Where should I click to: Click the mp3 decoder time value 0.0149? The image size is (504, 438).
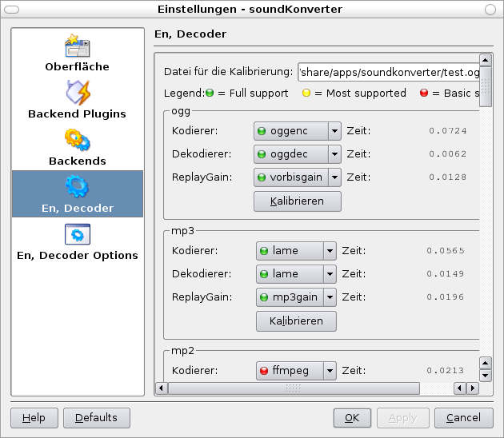click(446, 274)
